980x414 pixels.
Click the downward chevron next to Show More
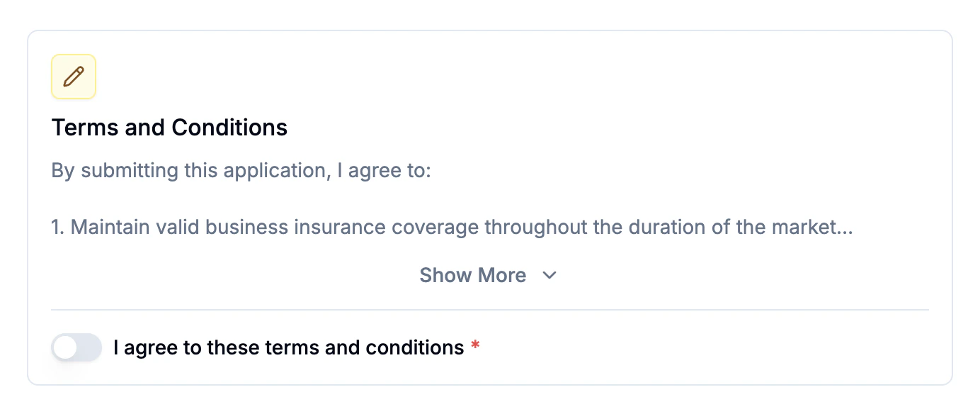pyautogui.click(x=550, y=276)
